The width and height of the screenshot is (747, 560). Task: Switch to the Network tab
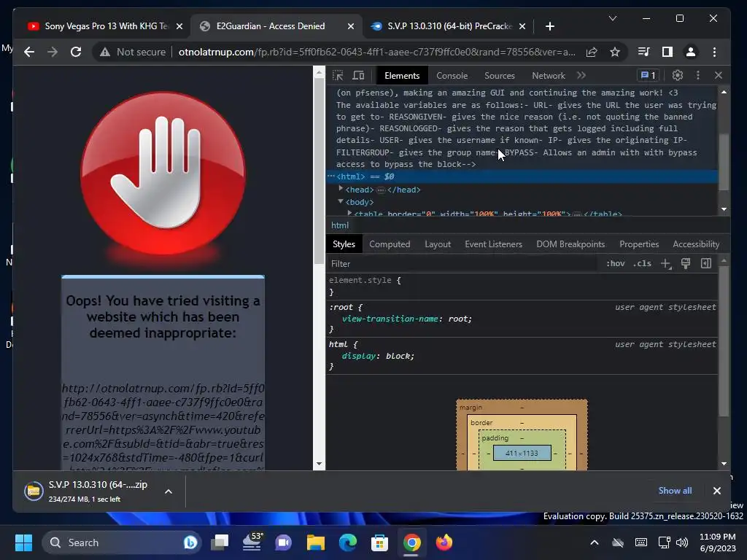point(549,76)
